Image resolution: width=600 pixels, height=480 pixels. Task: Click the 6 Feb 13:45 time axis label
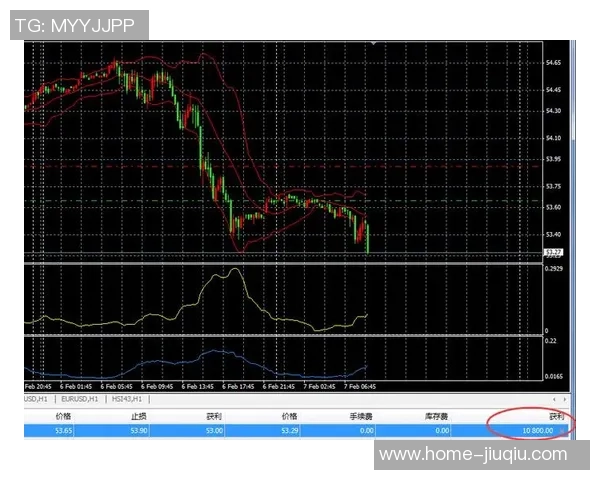pyautogui.click(x=196, y=385)
